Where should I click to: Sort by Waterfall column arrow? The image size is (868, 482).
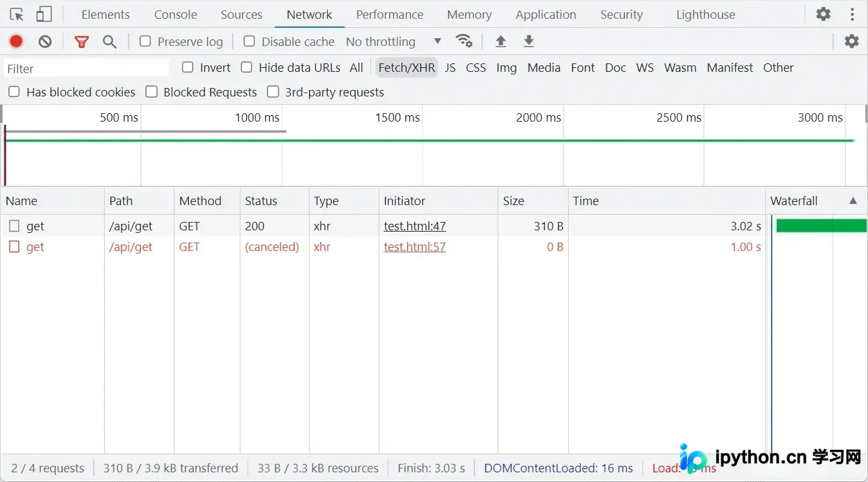852,201
